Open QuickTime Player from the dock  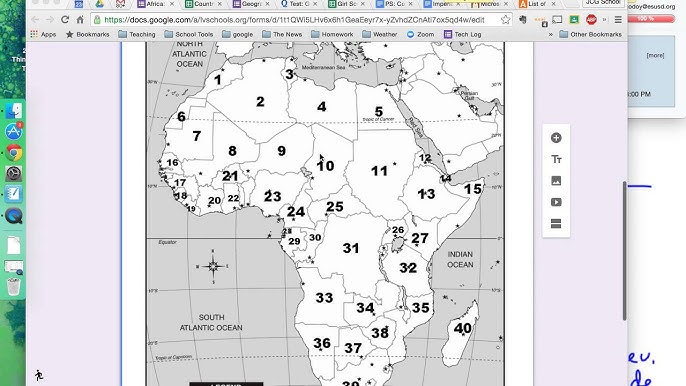[14, 216]
